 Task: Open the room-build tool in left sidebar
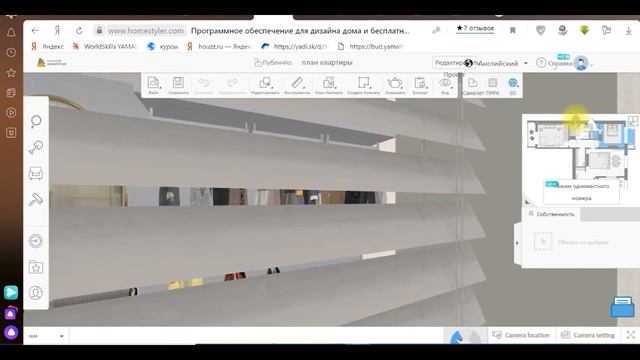(x=36, y=147)
